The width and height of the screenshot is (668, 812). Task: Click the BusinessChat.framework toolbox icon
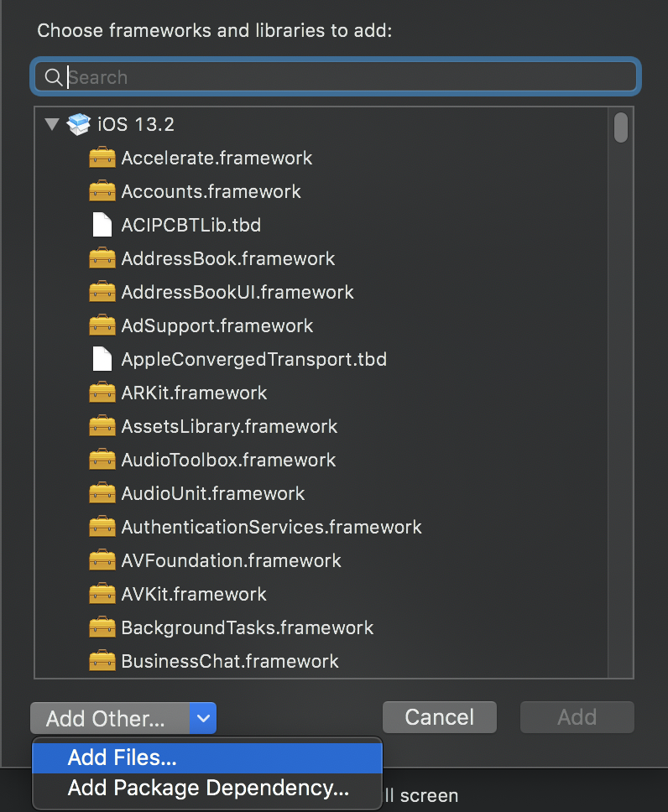coord(102,661)
